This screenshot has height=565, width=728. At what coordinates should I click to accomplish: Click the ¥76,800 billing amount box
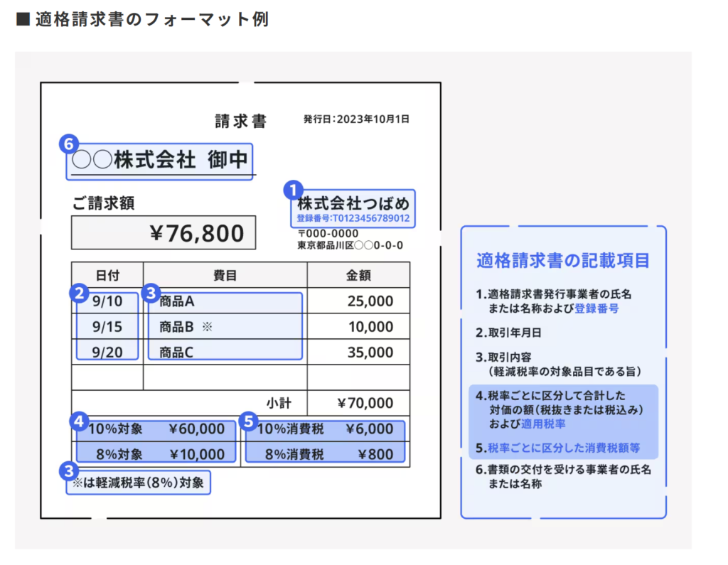[164, 232]
